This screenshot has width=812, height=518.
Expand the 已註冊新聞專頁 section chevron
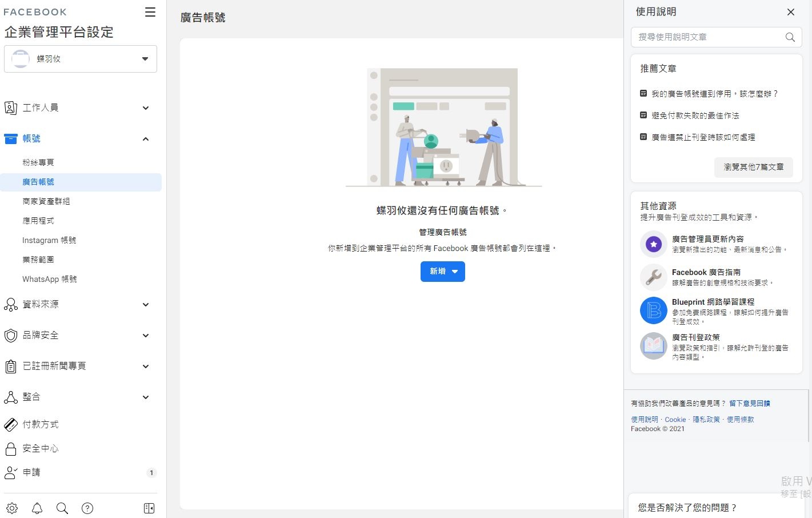pos(146,366)
